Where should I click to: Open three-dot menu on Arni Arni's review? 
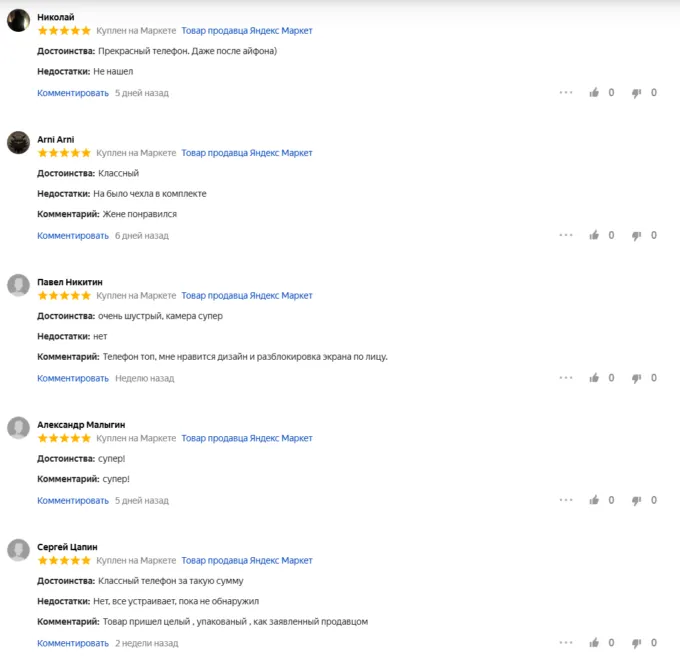click(566, 236)
